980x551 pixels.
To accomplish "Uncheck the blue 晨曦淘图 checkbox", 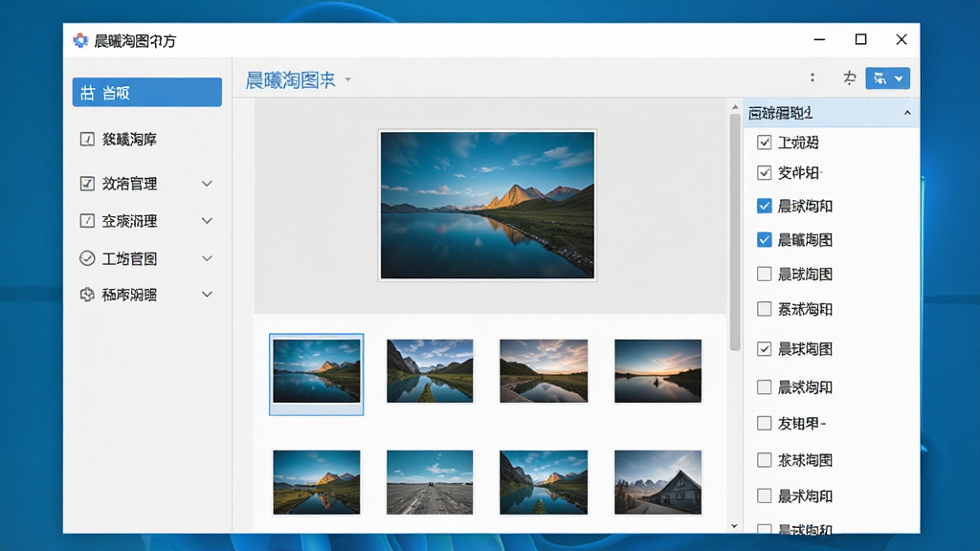I will [x=764, y=240].
